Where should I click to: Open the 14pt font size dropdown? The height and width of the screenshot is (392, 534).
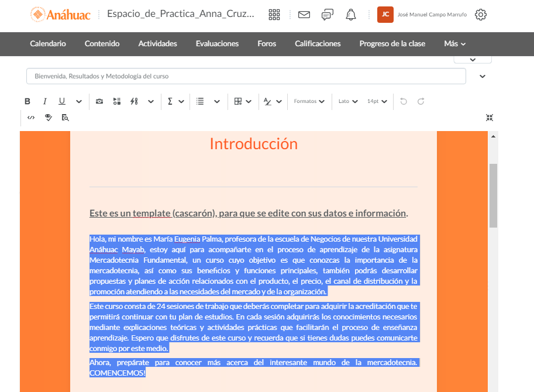click(377, 101)
